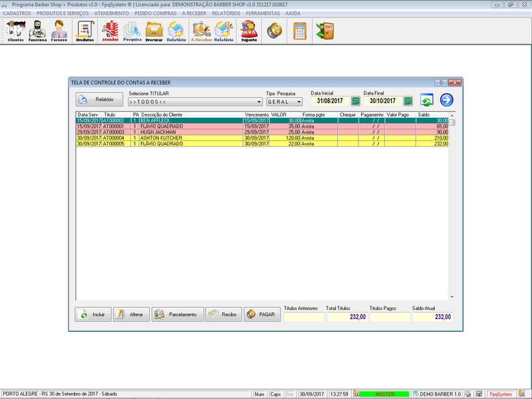This screenshot has height=399, width=532.
Task: Open the Data Final calendar picker
Action: click(408, 101)
